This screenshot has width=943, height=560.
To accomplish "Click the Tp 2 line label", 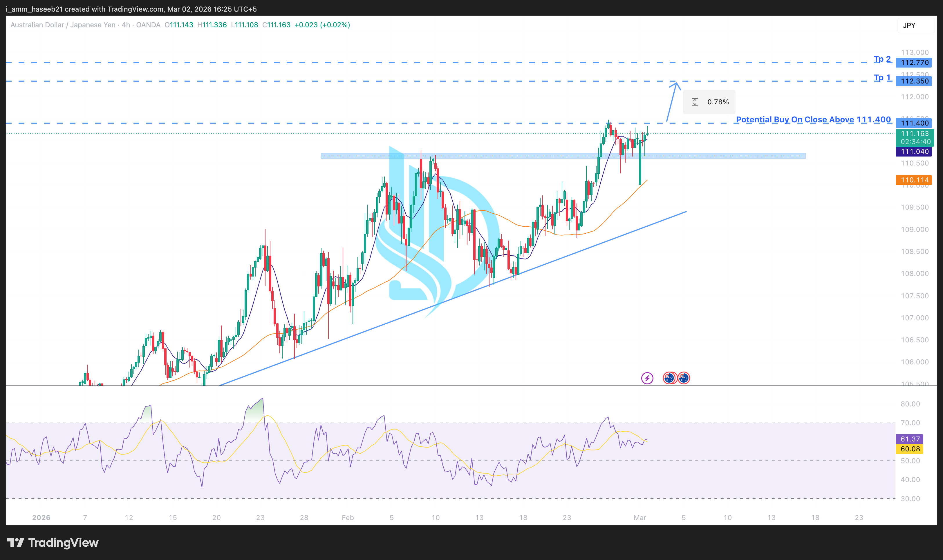I will pos(882,59).
